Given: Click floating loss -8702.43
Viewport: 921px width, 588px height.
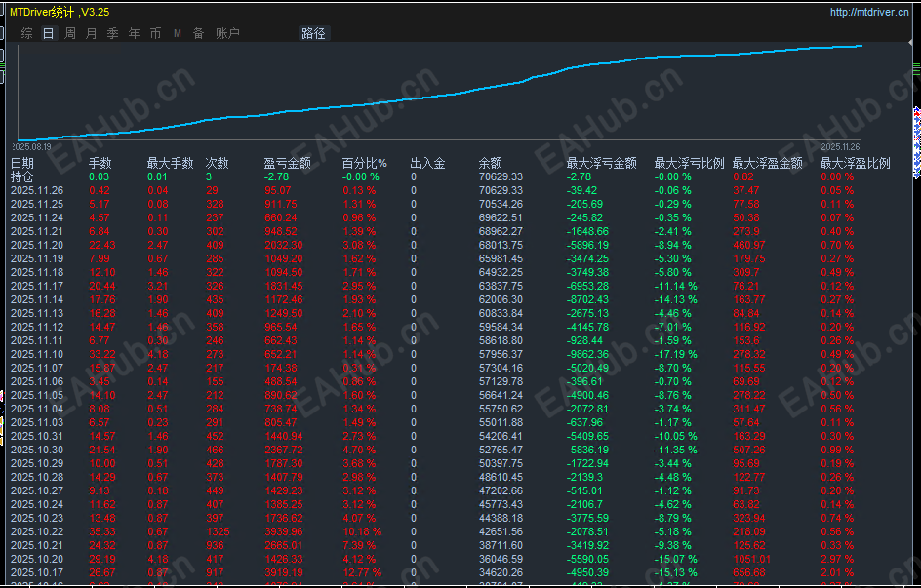Looking at the screenshot, I should (x=587, y=300).
